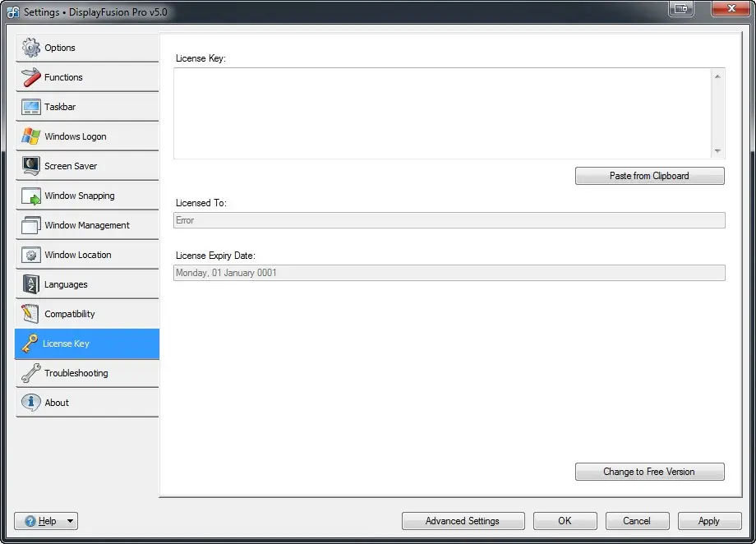
Task: Click the license key scrollbar down arrow
Action: coord(717,151)
